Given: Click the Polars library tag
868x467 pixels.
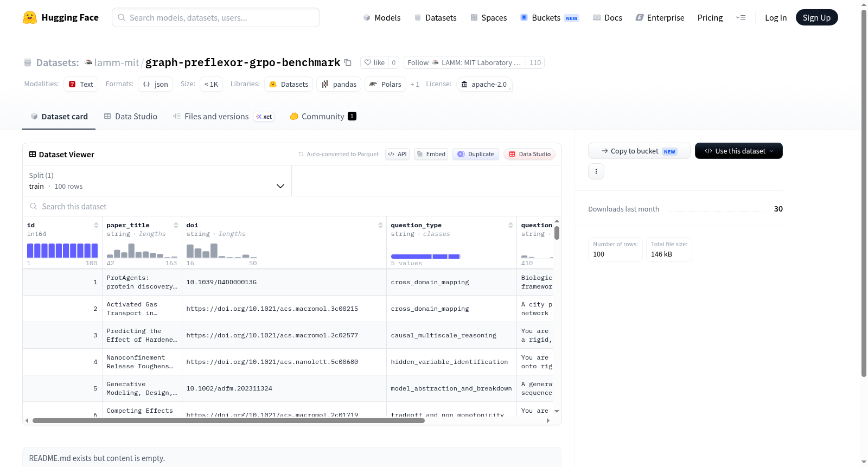Looking at the screenshot, I should point(385,84).
